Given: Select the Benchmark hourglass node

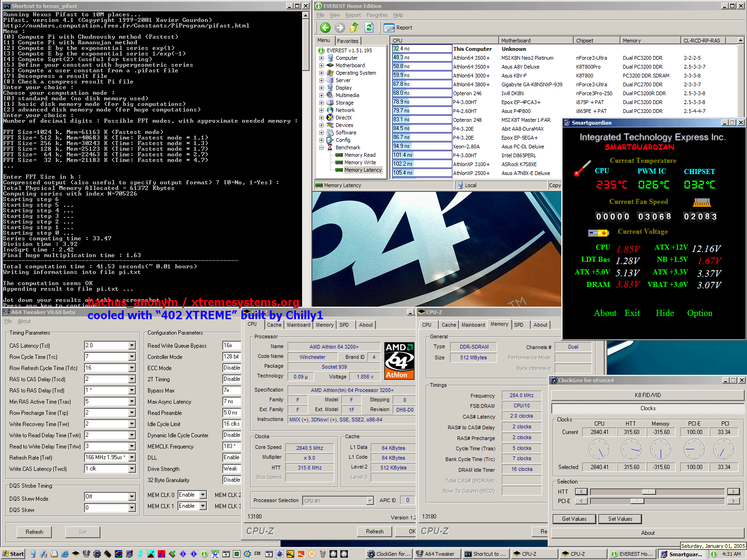Looking at the screenshot, I should click(330, 147).
